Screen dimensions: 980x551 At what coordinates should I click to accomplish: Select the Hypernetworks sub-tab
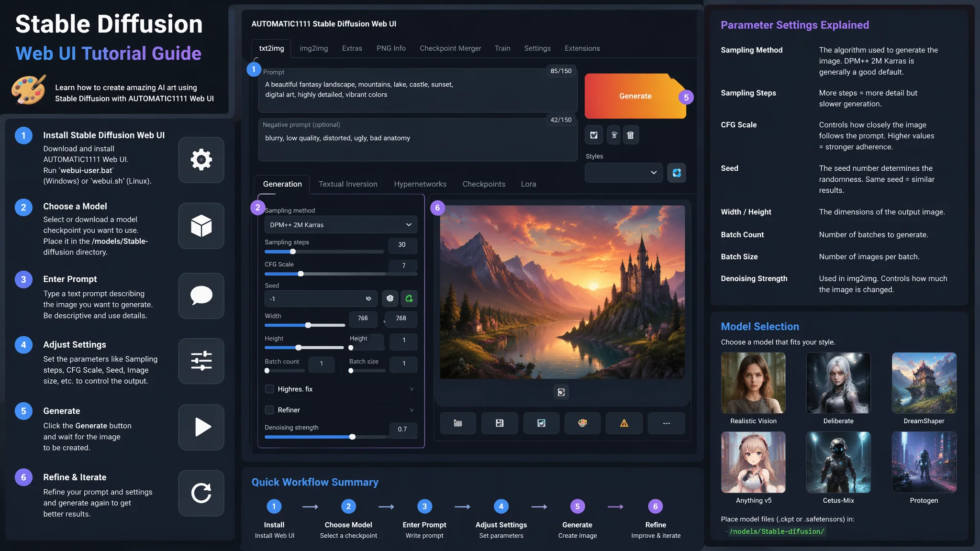click(420, 184)
